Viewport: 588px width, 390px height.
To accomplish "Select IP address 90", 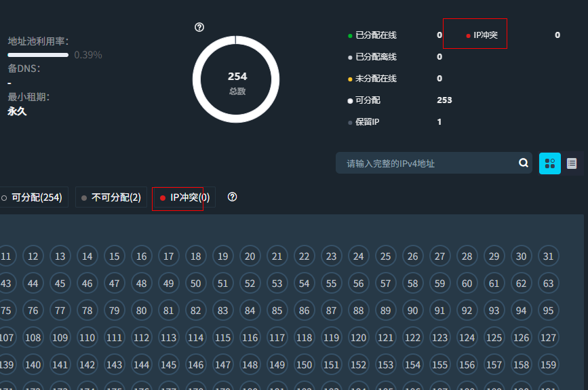I will click(x=412, y=311).
